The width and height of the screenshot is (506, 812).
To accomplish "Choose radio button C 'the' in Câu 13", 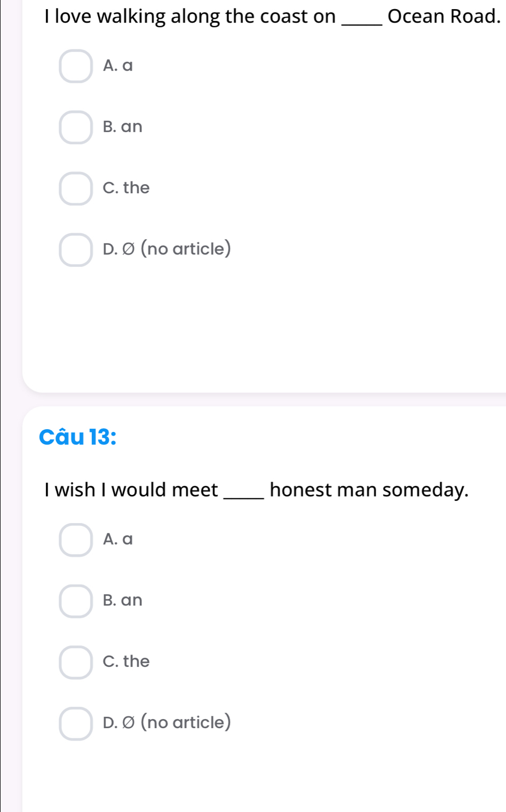I will [76, 662].
